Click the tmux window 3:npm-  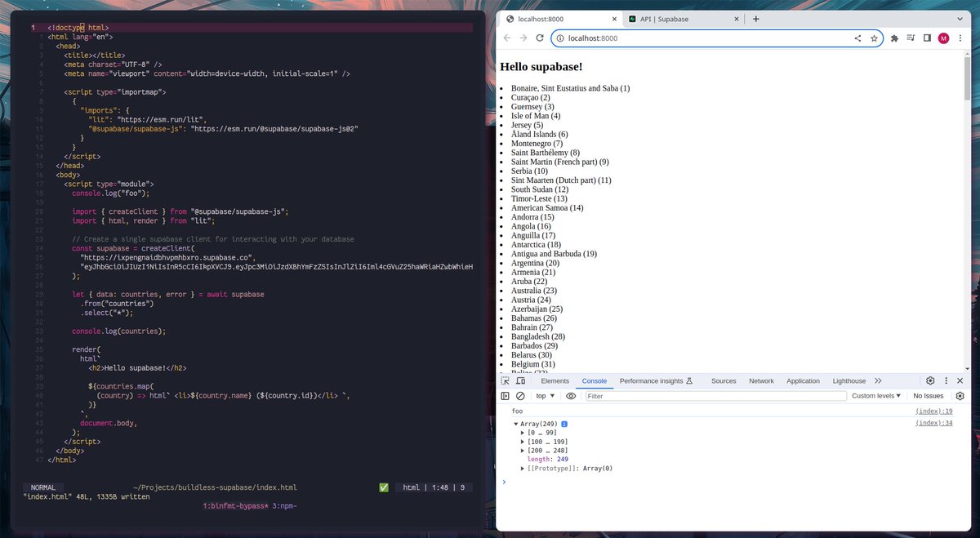tap(283, 506)
